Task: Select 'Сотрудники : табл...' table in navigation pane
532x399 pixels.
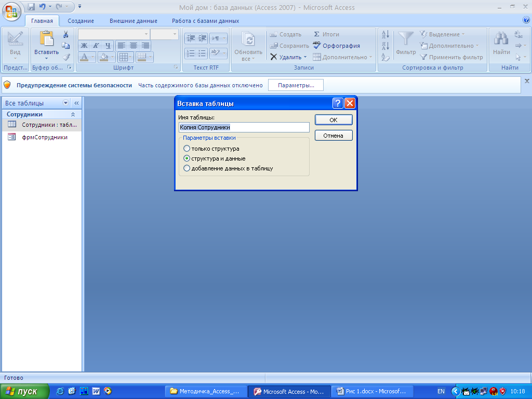Action: click(x=42, y=125)
